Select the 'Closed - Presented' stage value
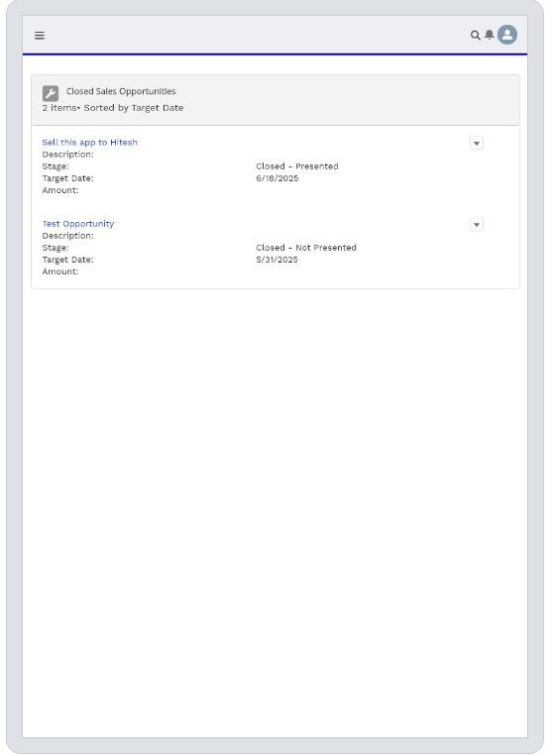The width and height of the screenshot is (552, 756). click(297, 166)
